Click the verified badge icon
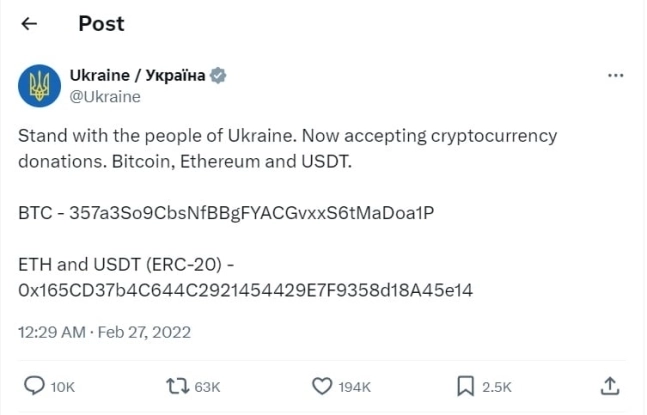647x415 pixels. click(x=218, y=75)
